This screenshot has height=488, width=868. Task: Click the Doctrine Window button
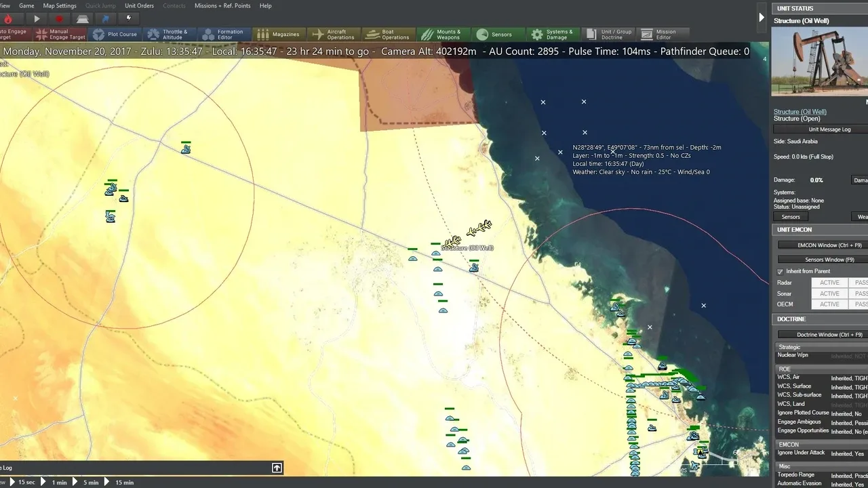821,335
